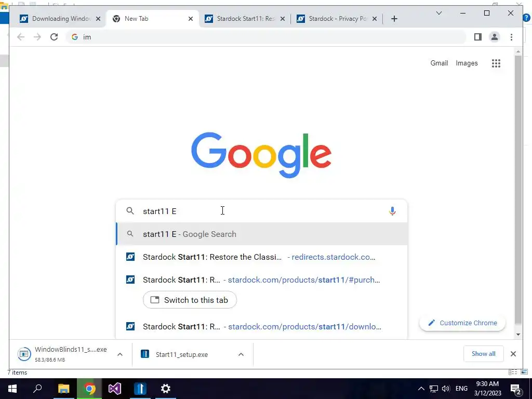Dismiss the downloads bar with the X

[x=513, y=354]
